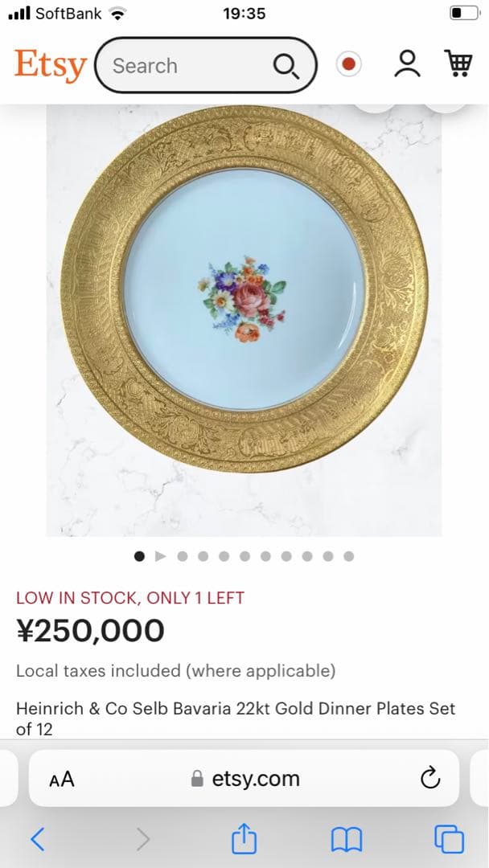Image resolution: width=489 pixels, height=868 pixels.
Task: Open the Safari share sheet
Action: (244, 840)
